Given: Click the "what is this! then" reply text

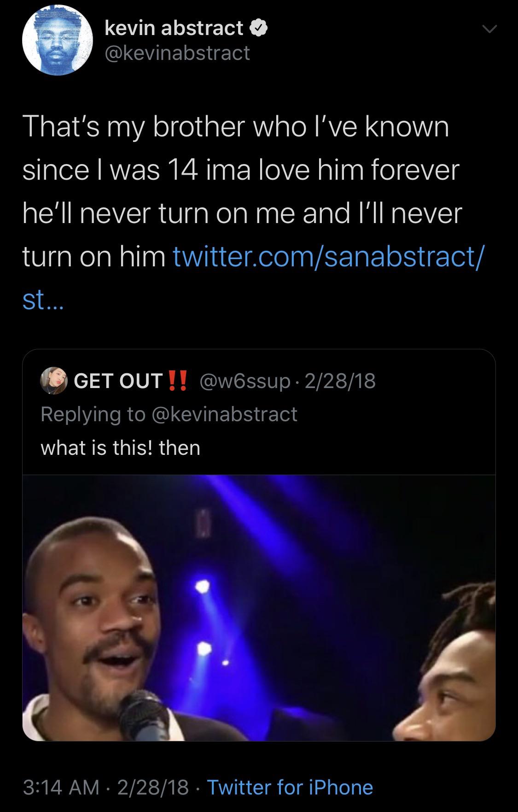Looking at the screenshot, I should coord(121,447).
